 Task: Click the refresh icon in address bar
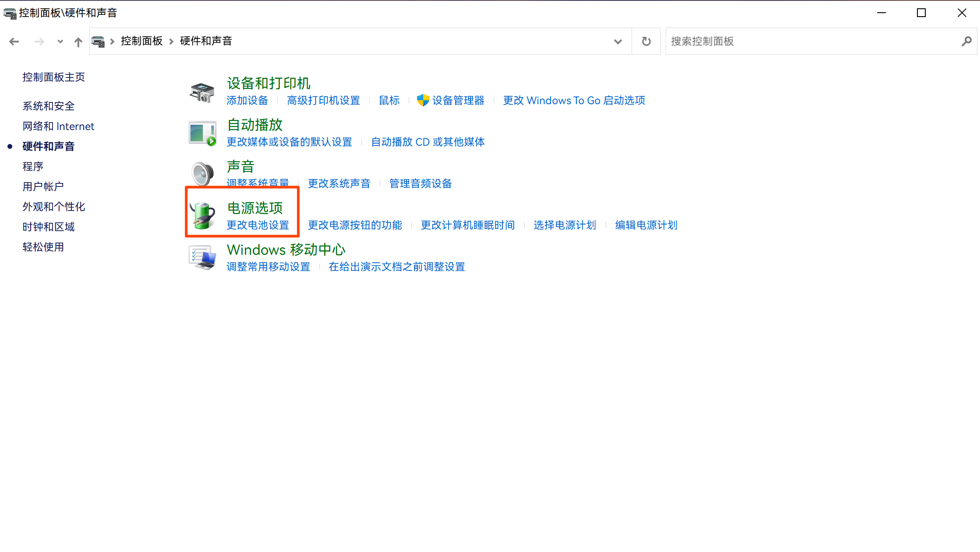point(646,41)
